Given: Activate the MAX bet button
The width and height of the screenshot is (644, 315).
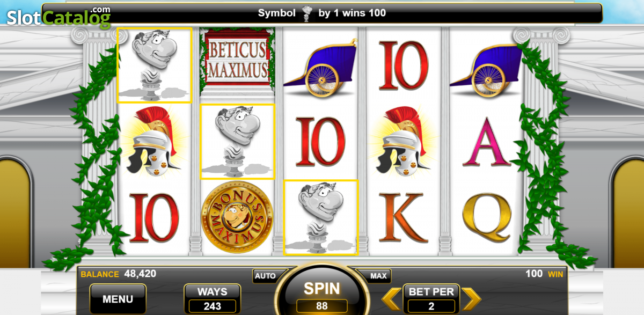Looking at the screenshot, I should tap(378, 276).
